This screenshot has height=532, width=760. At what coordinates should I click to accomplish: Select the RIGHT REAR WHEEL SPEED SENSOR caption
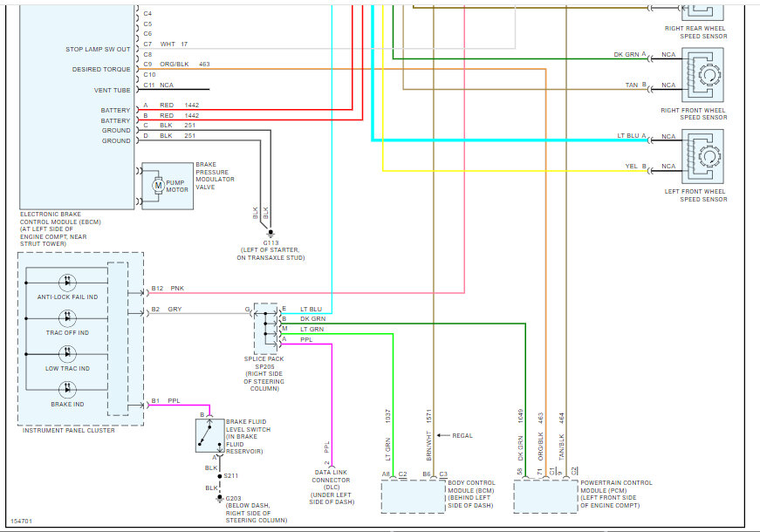click(695, 32)
